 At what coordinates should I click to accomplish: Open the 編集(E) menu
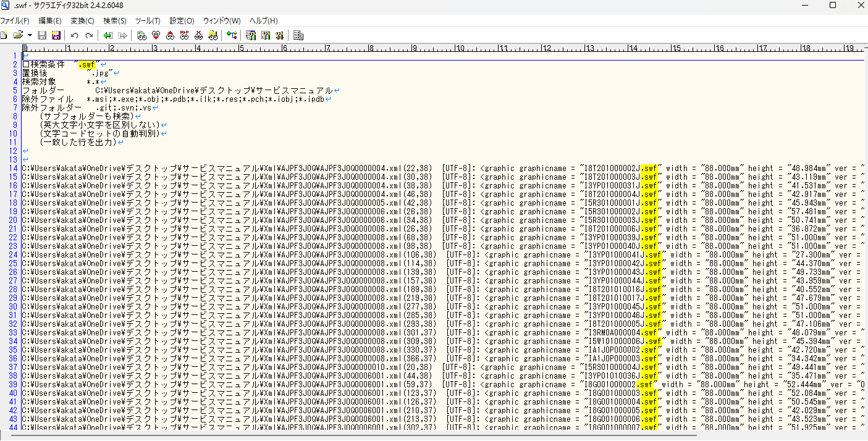(x=50, y=21)
